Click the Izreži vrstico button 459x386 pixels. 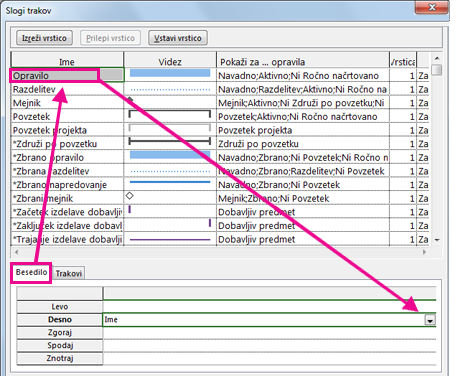click(x=44, y=38)
